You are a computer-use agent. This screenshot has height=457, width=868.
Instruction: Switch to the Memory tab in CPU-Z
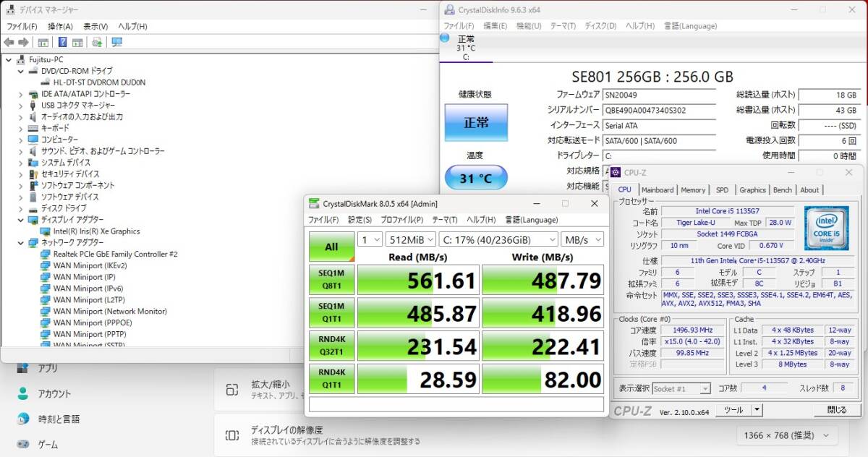(x=693, y=190)
